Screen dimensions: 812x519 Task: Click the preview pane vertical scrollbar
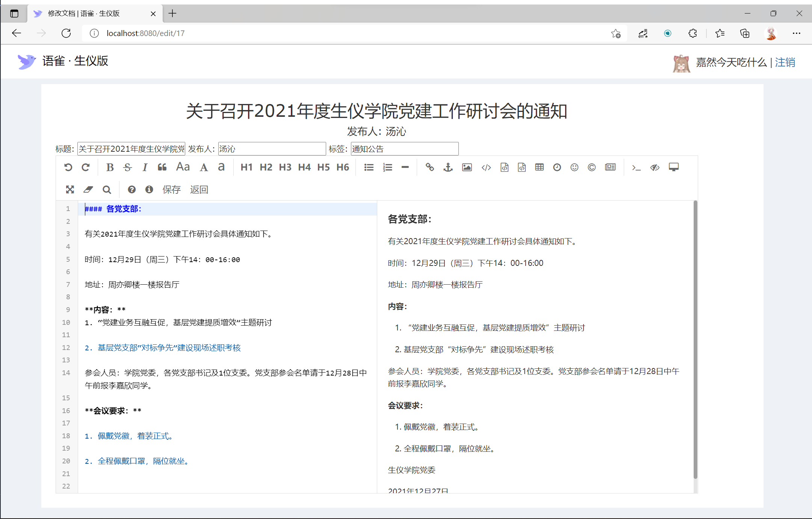pyautogui.click(x=695, y=339)
